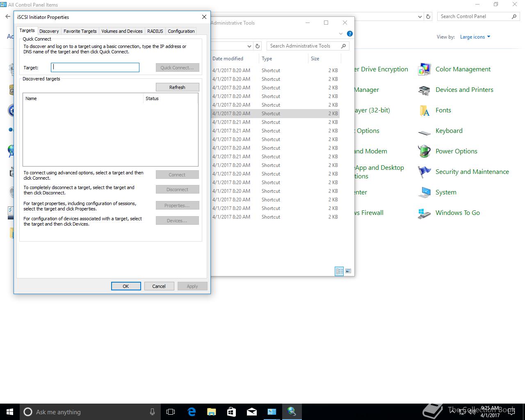This screenshot has height=420, width=525.
Task: Close the iSCSI Initiator Properties window
Action: (x=204, y=17)
